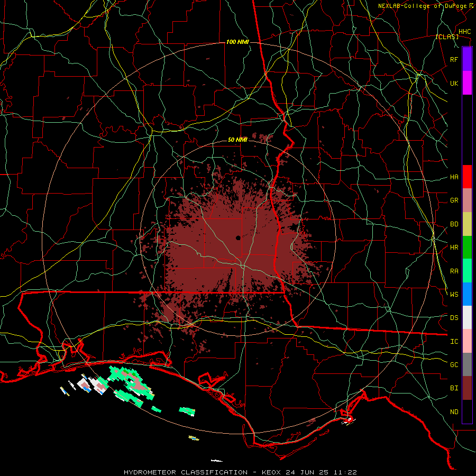
Task: Select the ND label in the legend
Action: point(454,412)
